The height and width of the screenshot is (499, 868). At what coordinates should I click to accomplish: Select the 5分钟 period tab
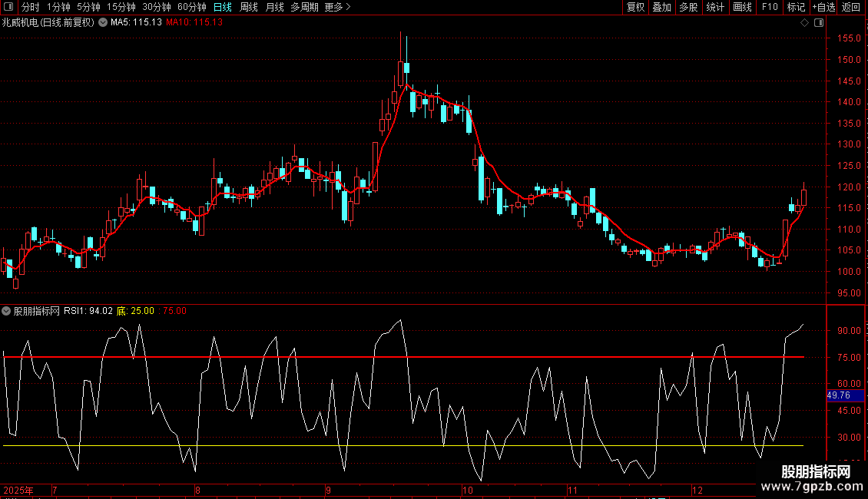[x=88, y=7]
